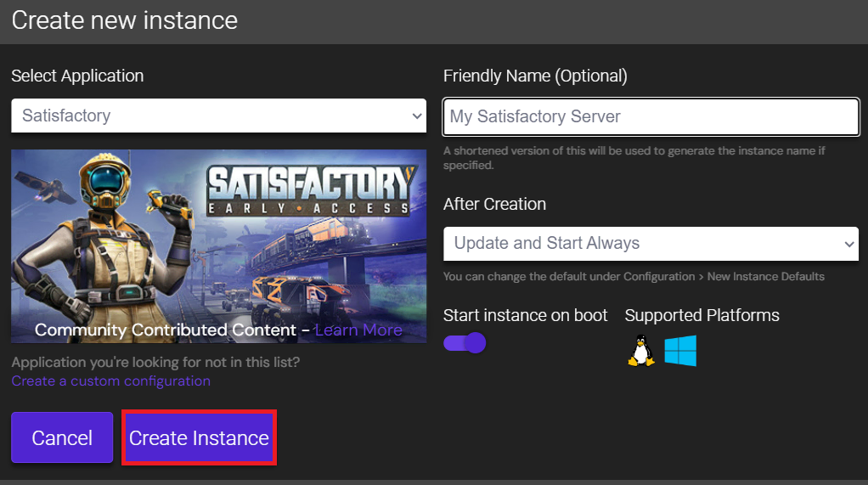Screen dimensions: 868x485
Task: Click the After Creation field label
Action: [x=494, y=204]
